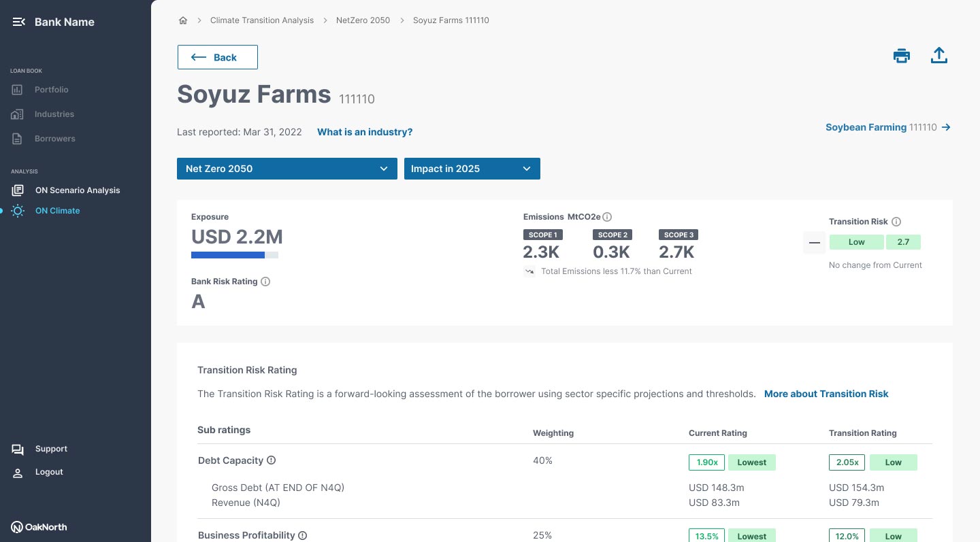This screenshot has width=980, height=542.
Task: Go to ON Scenario Analysis
Action: 66,190
